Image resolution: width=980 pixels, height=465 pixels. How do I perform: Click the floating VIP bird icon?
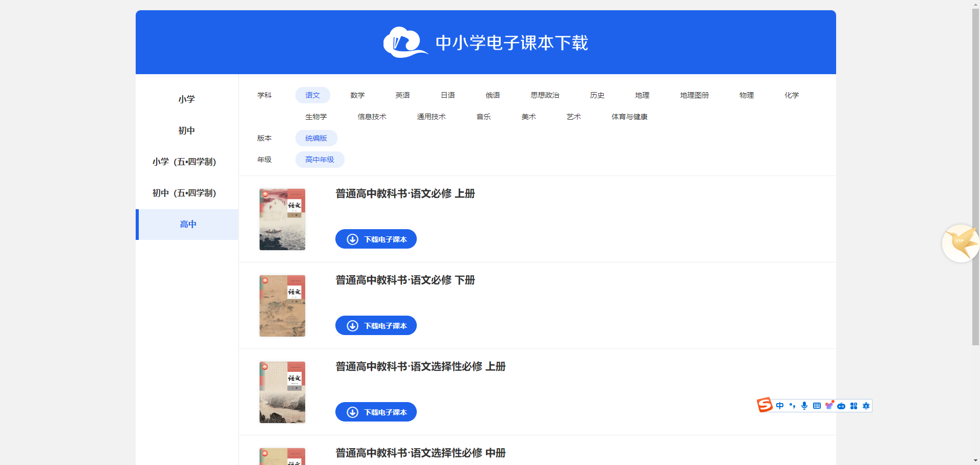961,243
